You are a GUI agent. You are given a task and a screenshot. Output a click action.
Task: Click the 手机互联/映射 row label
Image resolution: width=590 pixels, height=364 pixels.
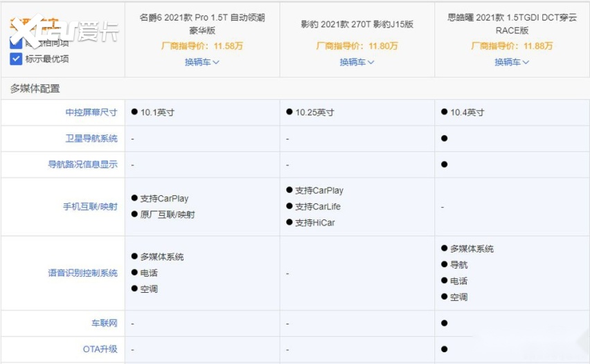pyautogui.click(x=90, y=206)
